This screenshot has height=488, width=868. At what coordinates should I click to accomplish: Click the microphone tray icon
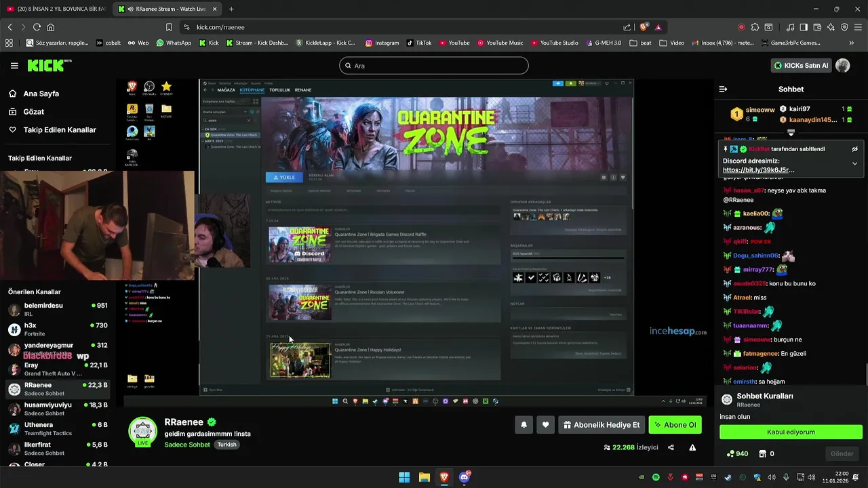click(786, 477)
